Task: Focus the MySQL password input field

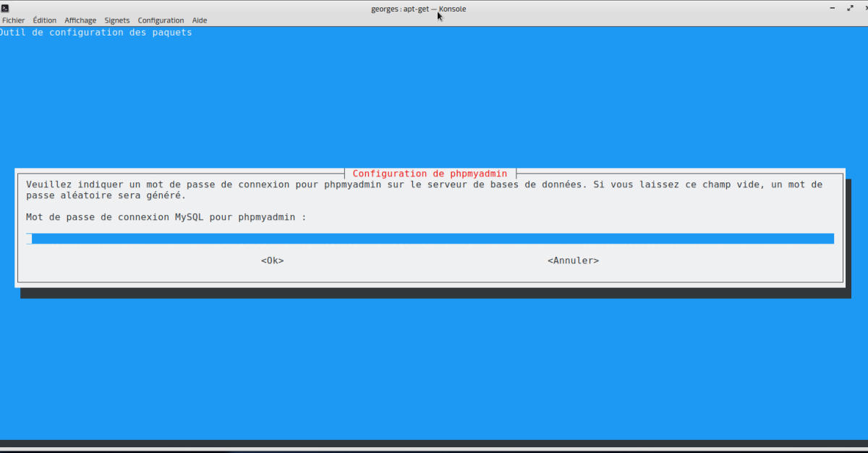Action: [431, 239]
